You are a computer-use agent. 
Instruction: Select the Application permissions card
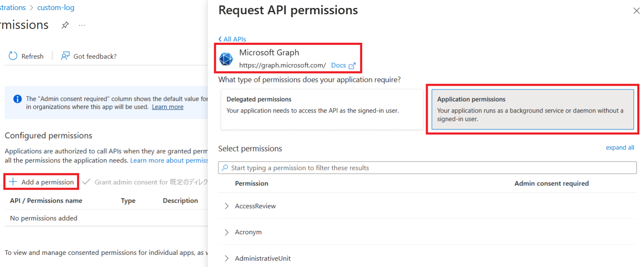tap(532, 109)
